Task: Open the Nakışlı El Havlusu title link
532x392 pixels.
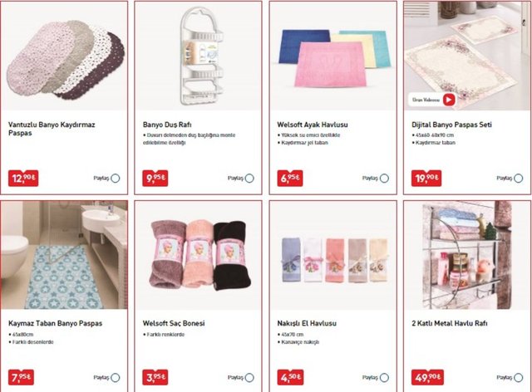Action: click(x=307, y=324)
